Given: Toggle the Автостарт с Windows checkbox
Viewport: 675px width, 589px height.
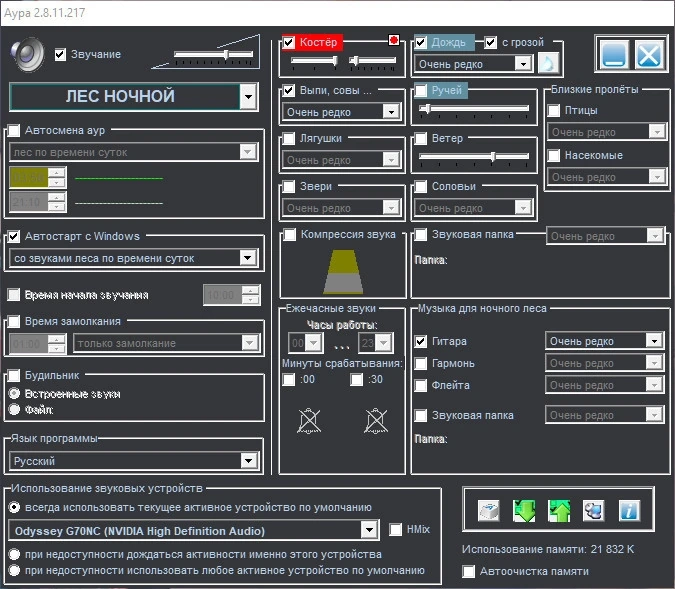Looking at the screenshot, I should [x=14, y=236].
